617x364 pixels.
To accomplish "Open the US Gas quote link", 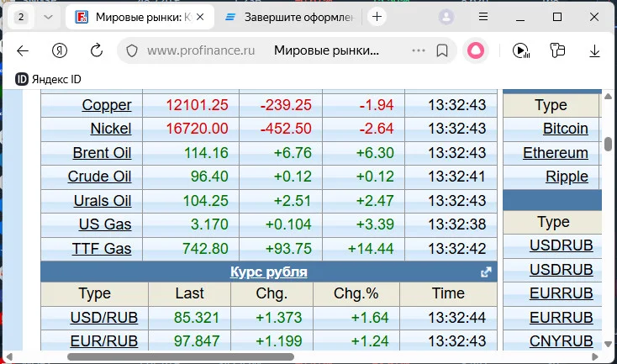I will (105, 224).
